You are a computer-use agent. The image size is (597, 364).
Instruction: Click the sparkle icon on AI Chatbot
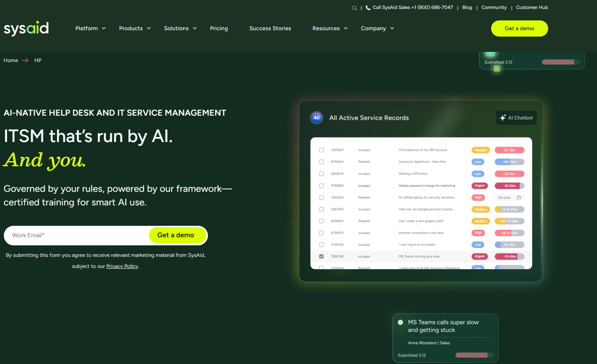(503, 118)
